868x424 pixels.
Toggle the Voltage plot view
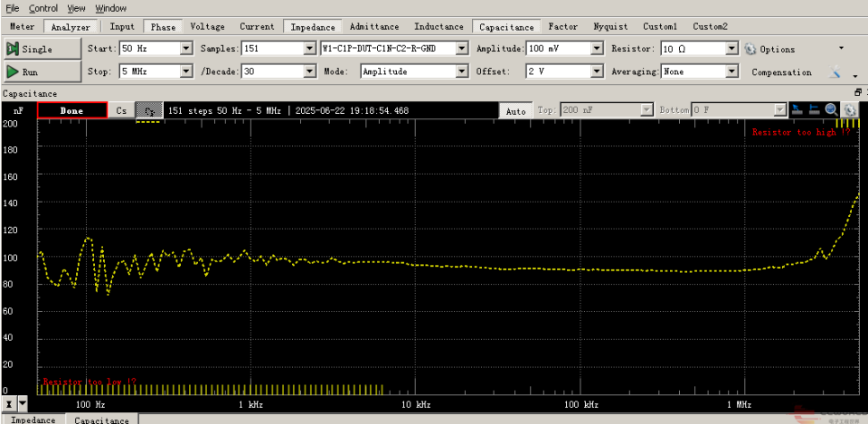pyautogui.click(x=207, y=26)
